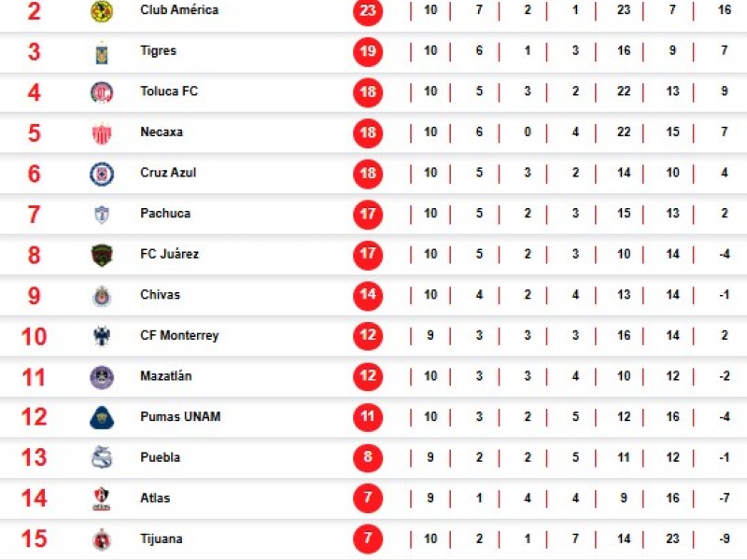Open the Puebla team name link

[x=160, y=458]
